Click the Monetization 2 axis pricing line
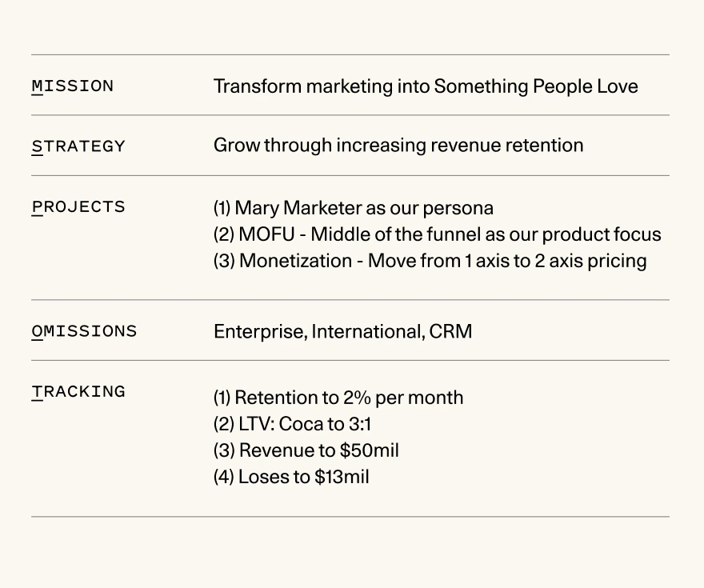This screenshot has height=588, width=704. pyautogui.click(x=430, y=261)
